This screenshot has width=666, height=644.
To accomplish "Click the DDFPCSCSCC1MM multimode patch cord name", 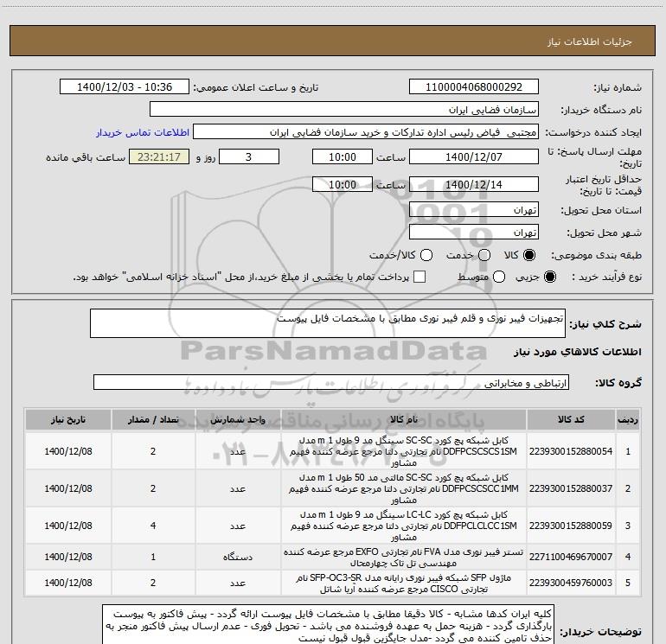I will 404,488.
